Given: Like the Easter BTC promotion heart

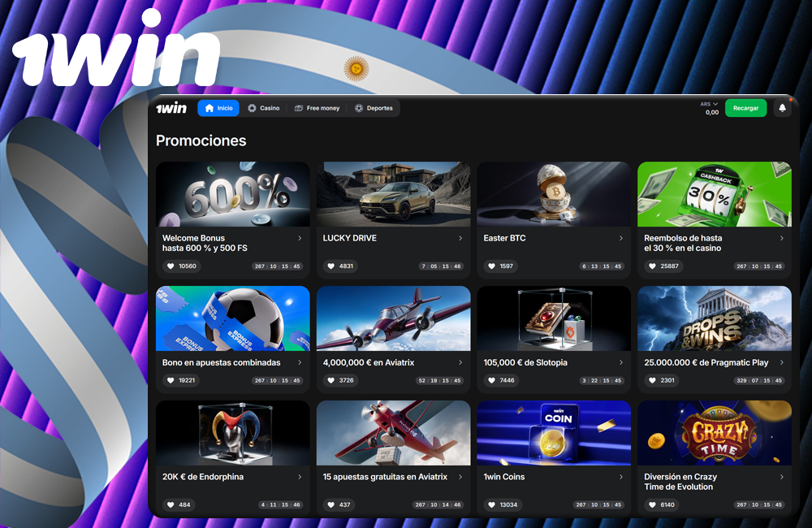Looking at the screenshot, I should 492,266.
